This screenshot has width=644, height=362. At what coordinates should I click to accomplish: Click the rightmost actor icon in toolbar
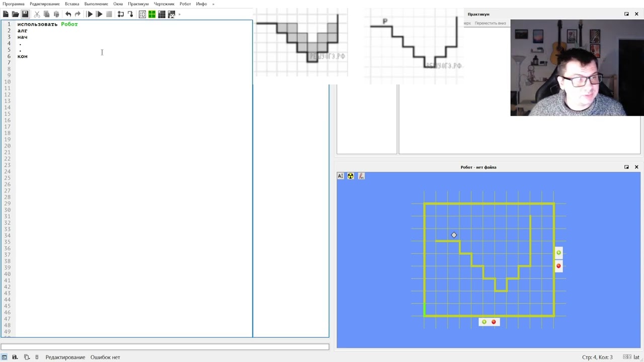coord(171,14)
